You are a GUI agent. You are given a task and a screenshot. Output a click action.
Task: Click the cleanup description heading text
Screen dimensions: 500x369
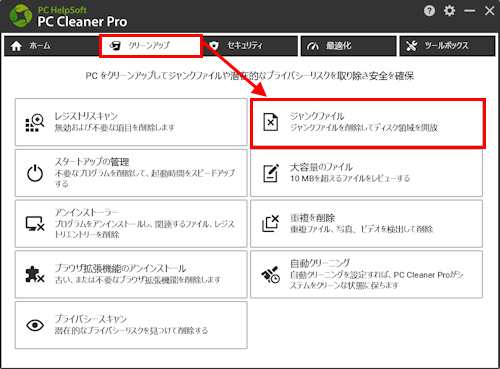click(x=250, y=76)
